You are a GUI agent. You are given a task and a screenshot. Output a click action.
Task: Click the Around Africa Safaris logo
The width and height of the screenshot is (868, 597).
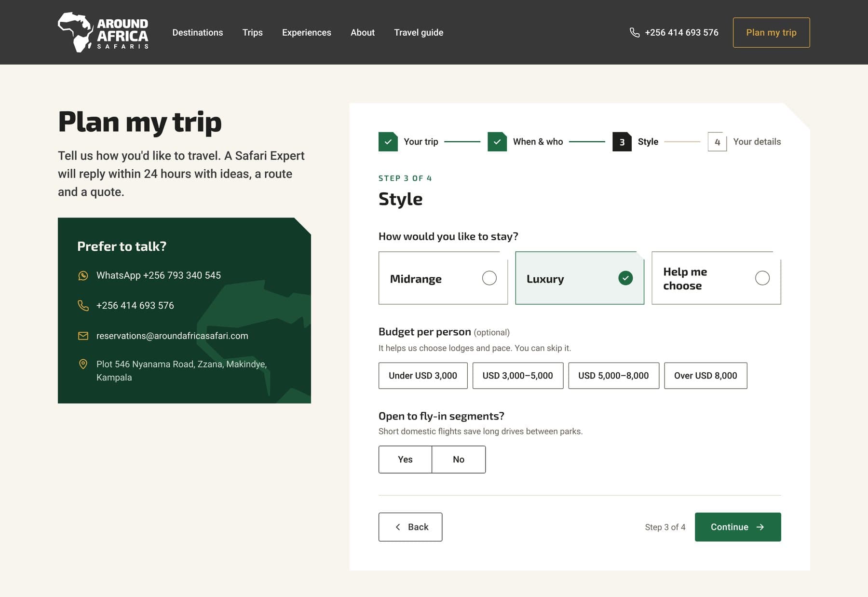click(x=103, y=32)
